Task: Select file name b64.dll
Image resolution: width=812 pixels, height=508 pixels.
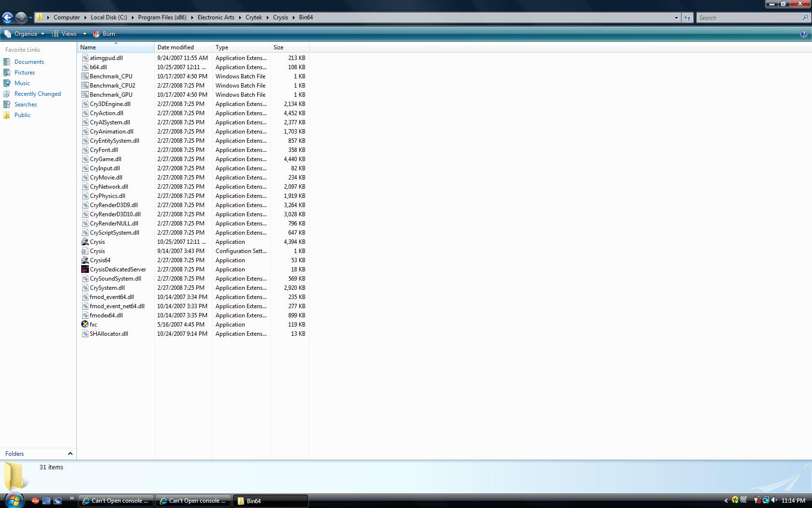Action: [98, 67]
